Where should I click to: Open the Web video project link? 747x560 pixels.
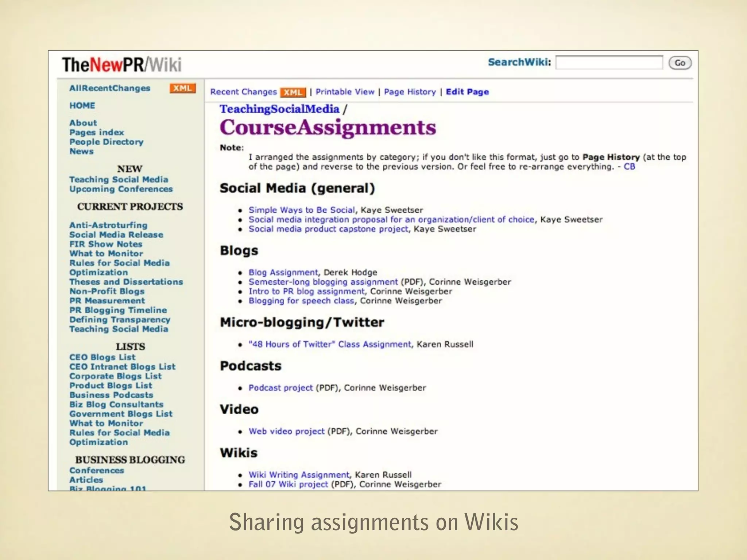pos(286,431)
